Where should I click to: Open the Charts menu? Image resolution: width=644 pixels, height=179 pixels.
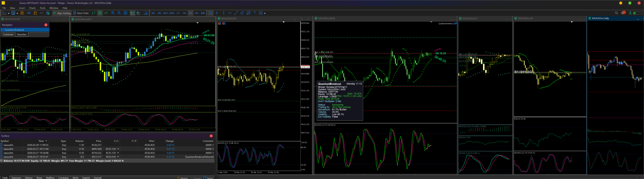(32, 8)
